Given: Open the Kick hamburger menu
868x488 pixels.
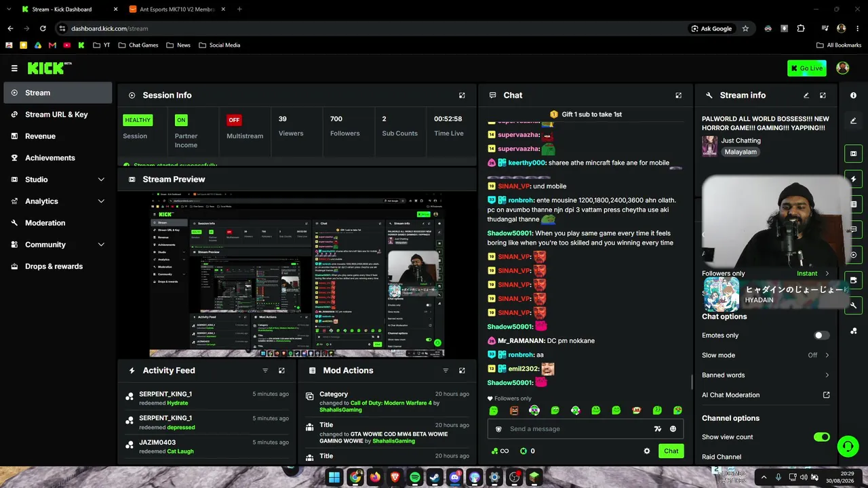Looking at the screenshot, I should pyautogui.click(x=14, y=68).
